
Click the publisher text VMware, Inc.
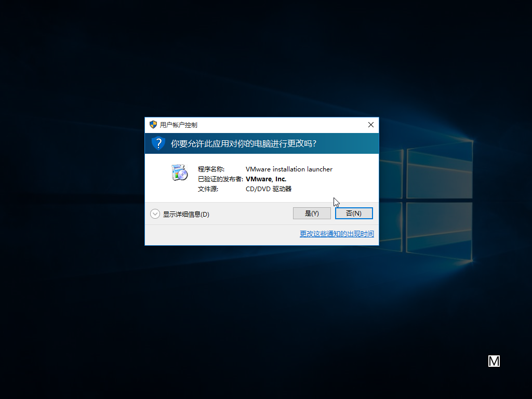pos(266,179)
